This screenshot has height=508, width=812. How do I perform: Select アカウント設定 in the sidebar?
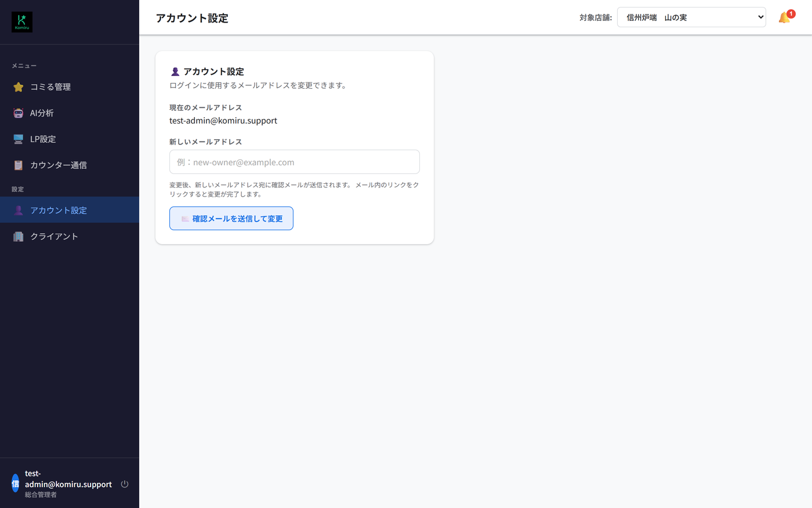[70, 210]
